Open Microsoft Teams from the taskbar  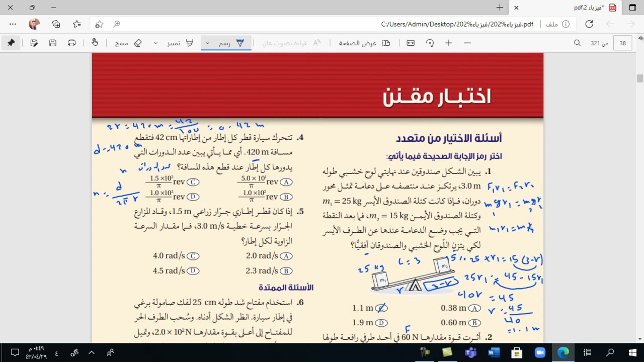point(470,352)
